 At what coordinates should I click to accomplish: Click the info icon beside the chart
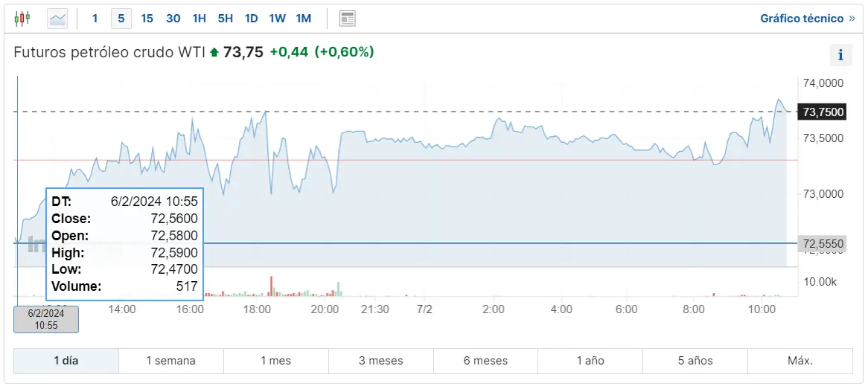(x=840, y=54)
